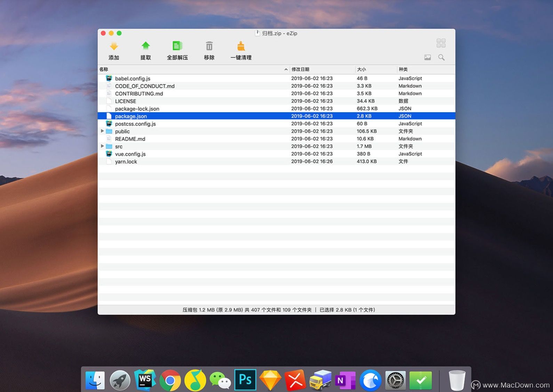Click the 添加 (Add) toolbar icon
The height and width of the screenshot is (392, 553).
114,46
